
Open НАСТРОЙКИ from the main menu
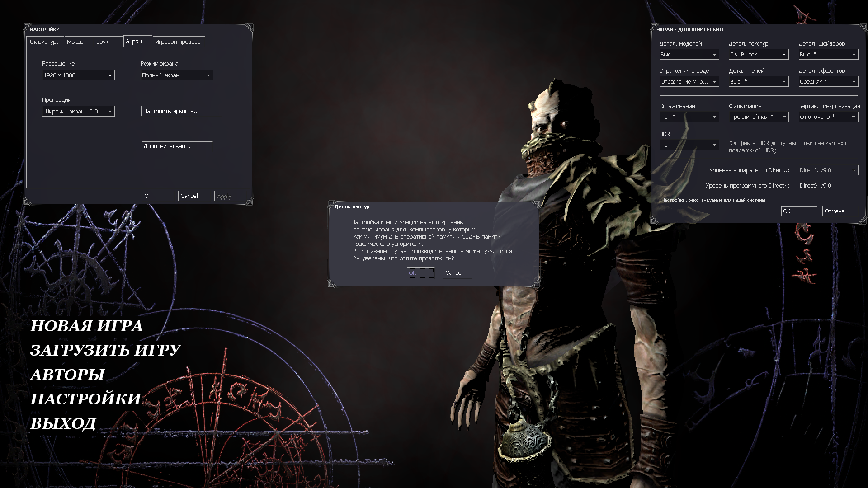pos(85,399)
